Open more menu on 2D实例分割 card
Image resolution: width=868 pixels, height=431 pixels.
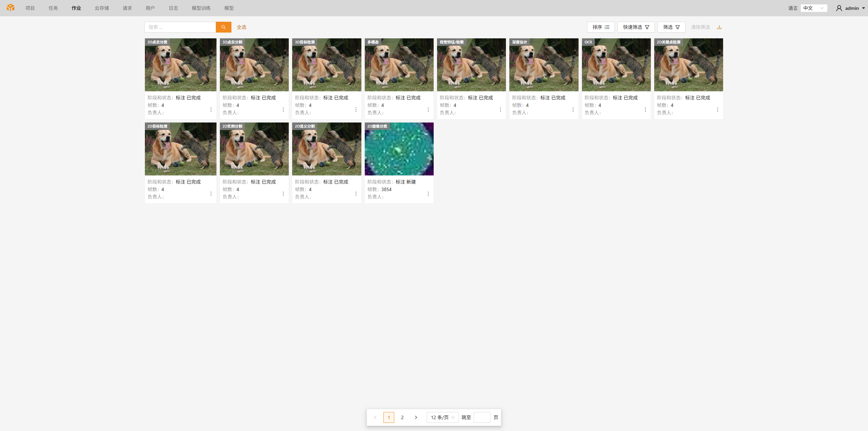tap(283, 194)
